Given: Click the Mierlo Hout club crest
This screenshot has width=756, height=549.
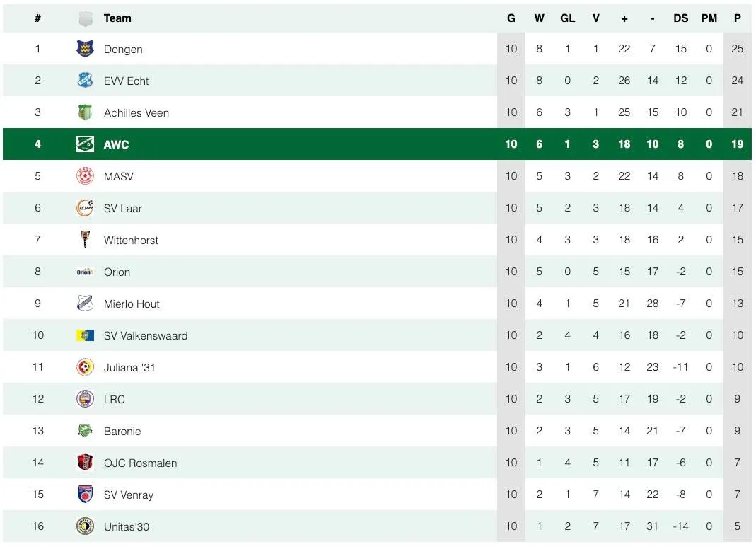Looking at the screenshot, I should (85, 304).
